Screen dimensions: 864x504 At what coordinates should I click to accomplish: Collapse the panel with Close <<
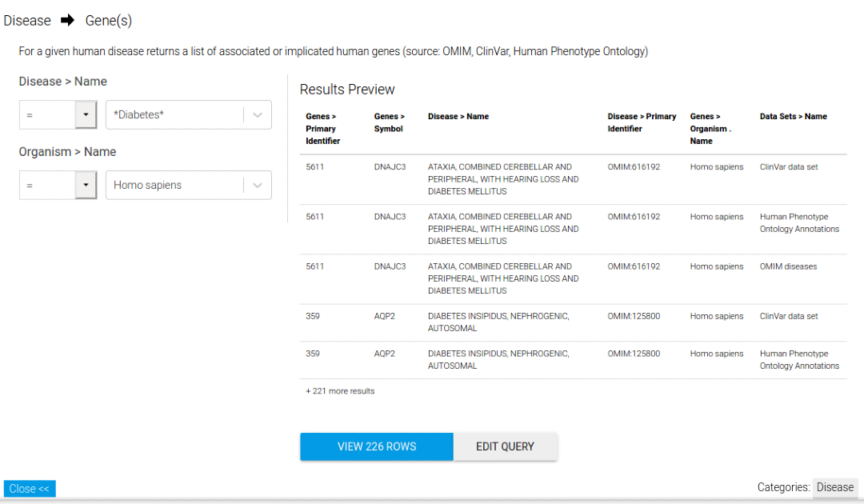point(30,489)
